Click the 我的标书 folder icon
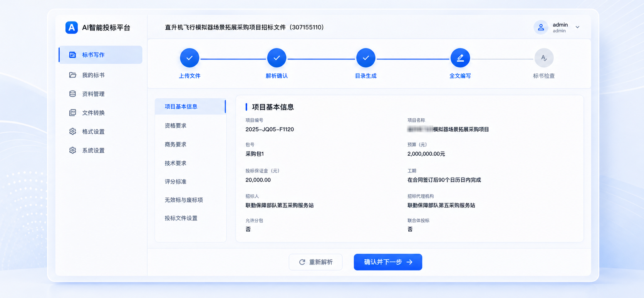This screenshot has height=298, width=644. click(x=72, y=75)
